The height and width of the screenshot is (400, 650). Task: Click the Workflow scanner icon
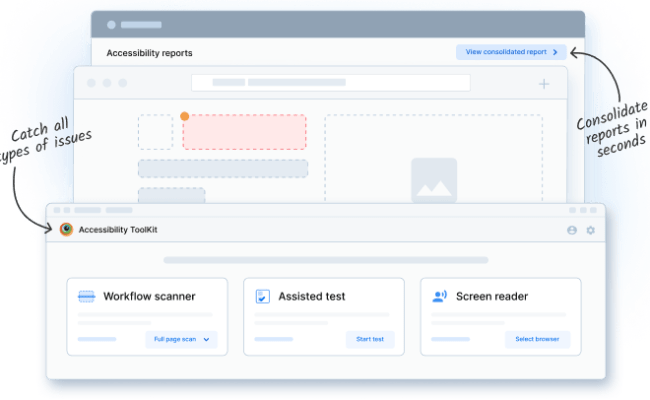tap(86, 296)
